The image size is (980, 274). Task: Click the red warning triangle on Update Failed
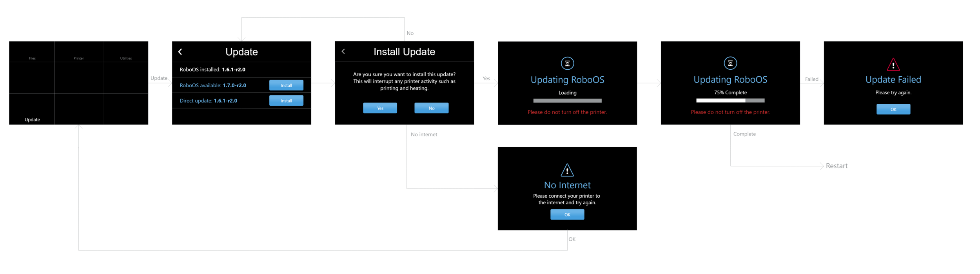pos(893,64)
